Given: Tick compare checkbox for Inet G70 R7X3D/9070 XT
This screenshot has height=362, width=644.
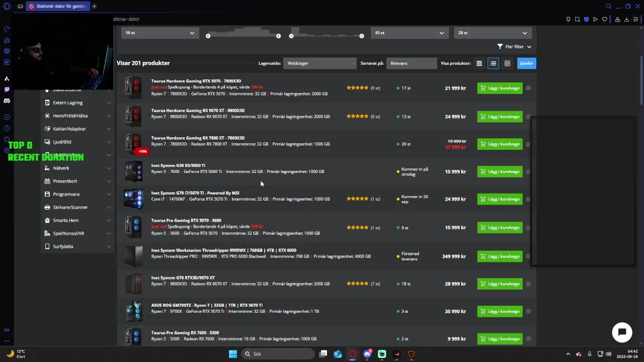Looking at the screenshot, I should tap(528, 284).
